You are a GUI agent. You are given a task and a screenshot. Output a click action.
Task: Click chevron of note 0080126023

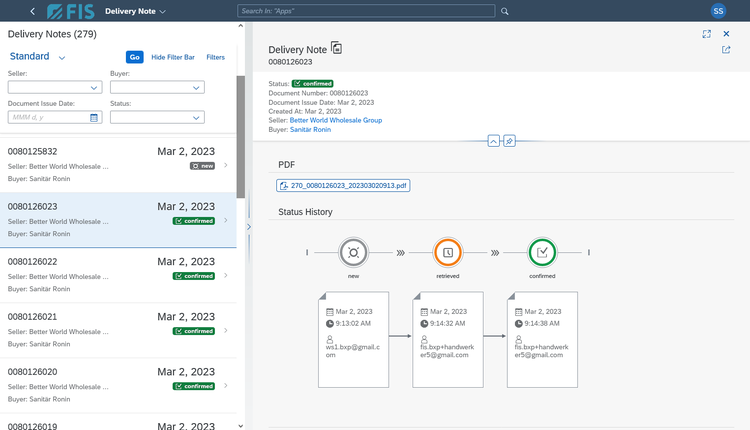[x=226, y=220]
